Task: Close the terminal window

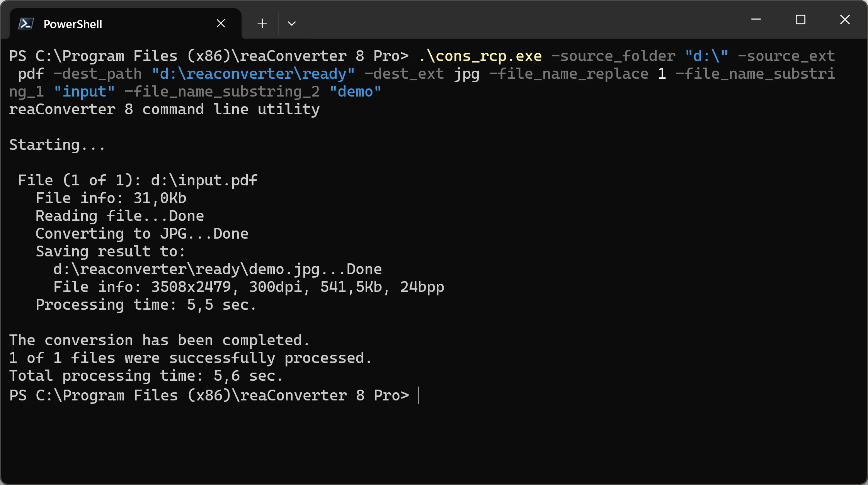Action: pyautogui.click(x=845, y=19)
